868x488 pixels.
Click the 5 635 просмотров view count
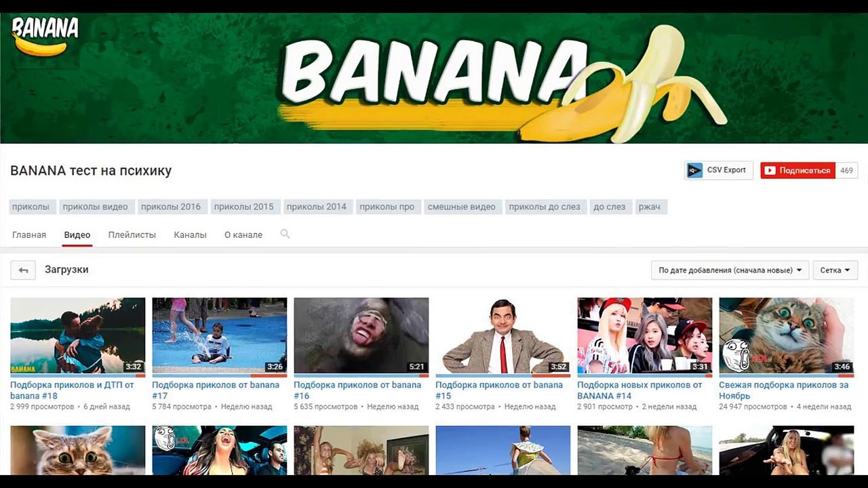(x=325, y=407)
